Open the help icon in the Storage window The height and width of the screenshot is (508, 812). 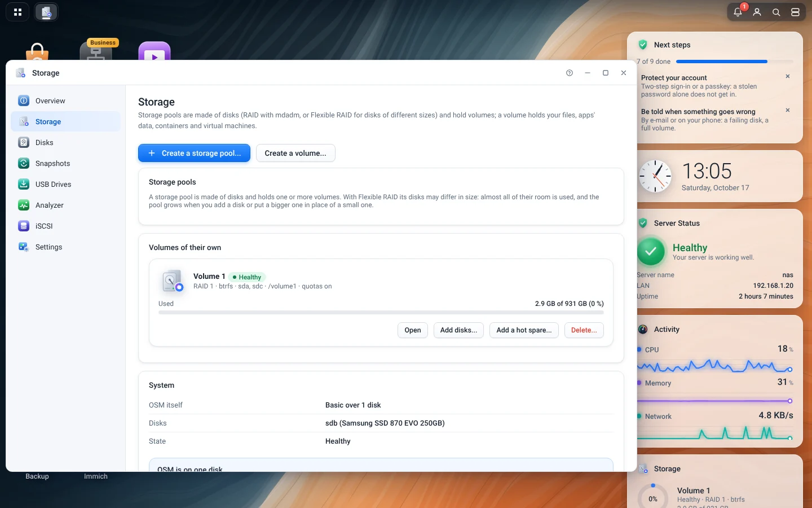[570, 73]
